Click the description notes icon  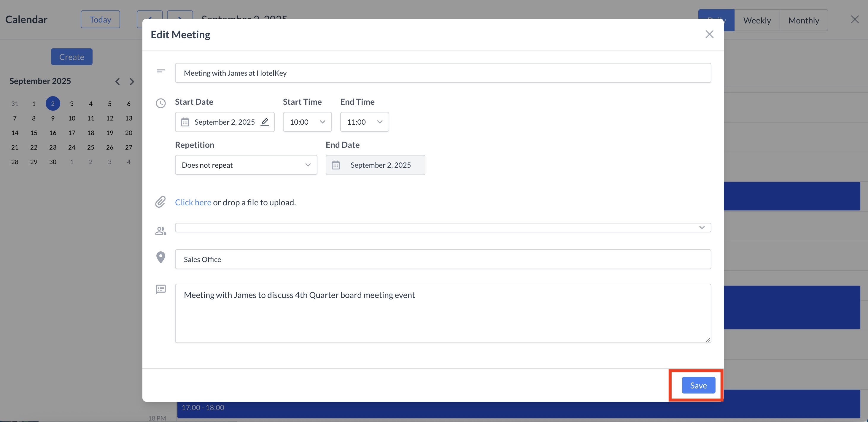click(161, 289)
